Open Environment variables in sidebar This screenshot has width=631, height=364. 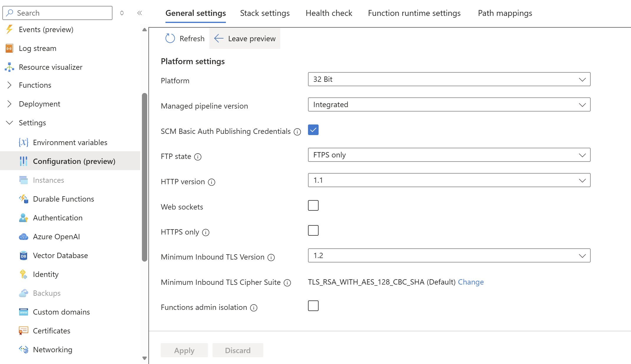click(x=70, y=142)
